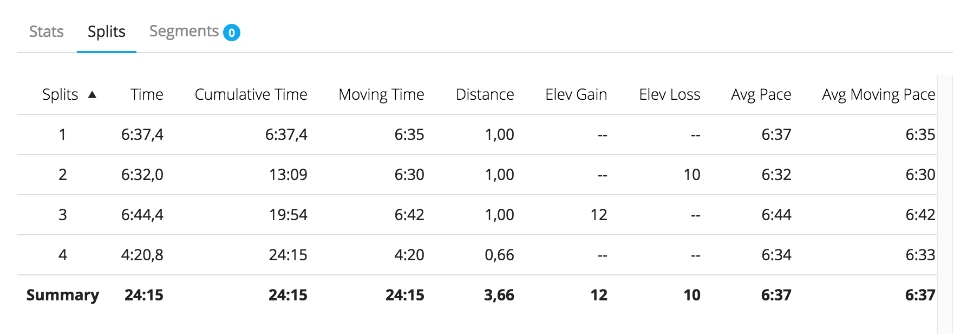This screenshot has height=334, width=980.
Task: Sort by Moving Time column header
Action: tap(381, 95)
